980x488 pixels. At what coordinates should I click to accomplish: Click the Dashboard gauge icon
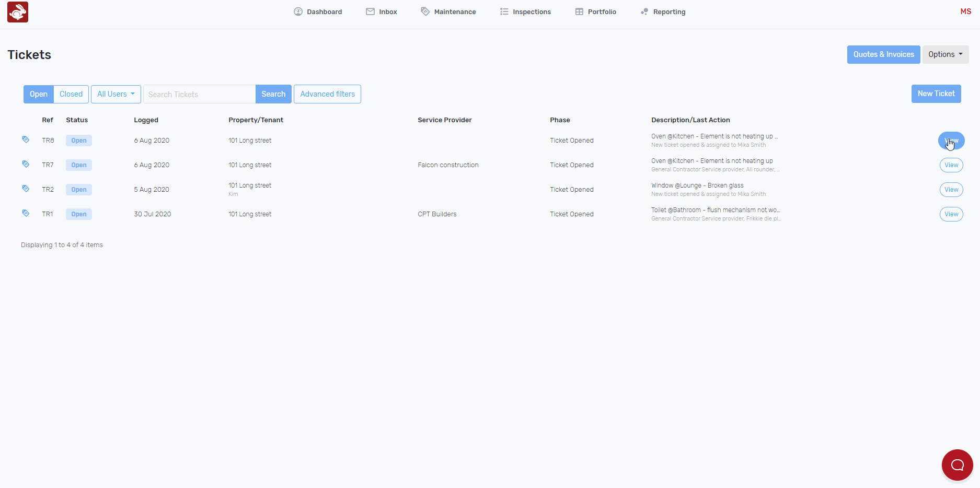pos(298,11)
